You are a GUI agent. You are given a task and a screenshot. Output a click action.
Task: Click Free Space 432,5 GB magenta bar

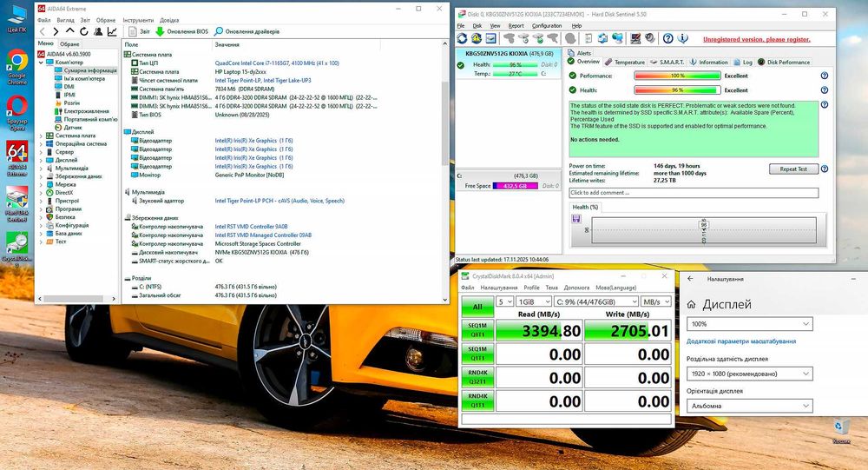click(x=515, y=186)
